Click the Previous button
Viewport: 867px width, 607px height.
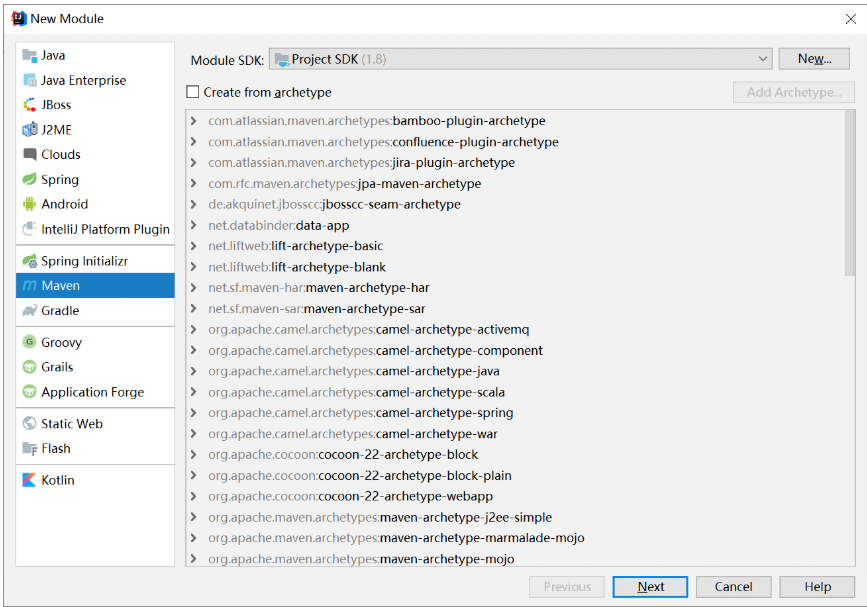pos(567,587)
